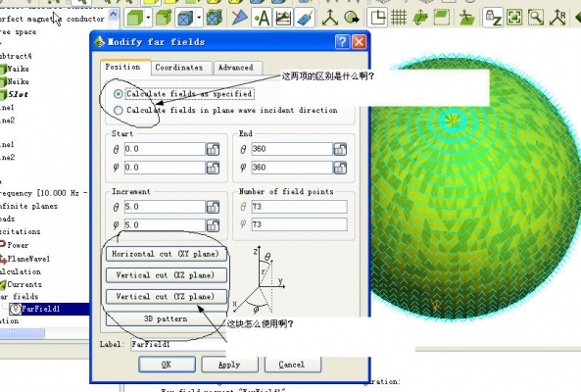This screenshot has width=581, height=392.
Task: Select FarField1 in the project tree
Action: (x=40, y=309)
